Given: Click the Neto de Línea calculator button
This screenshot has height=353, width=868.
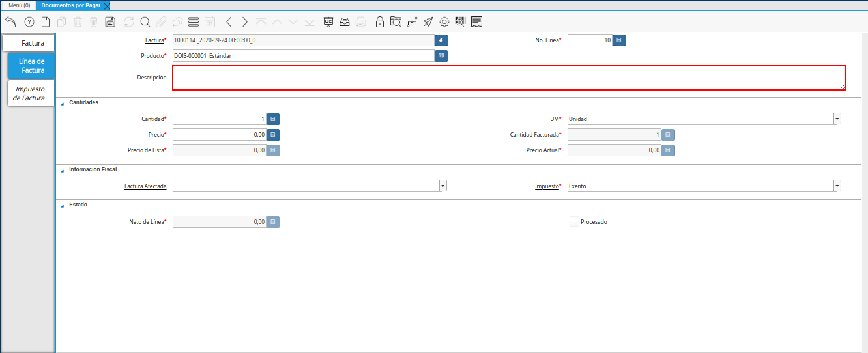Looking at the screenshot, I should [273, 221].
